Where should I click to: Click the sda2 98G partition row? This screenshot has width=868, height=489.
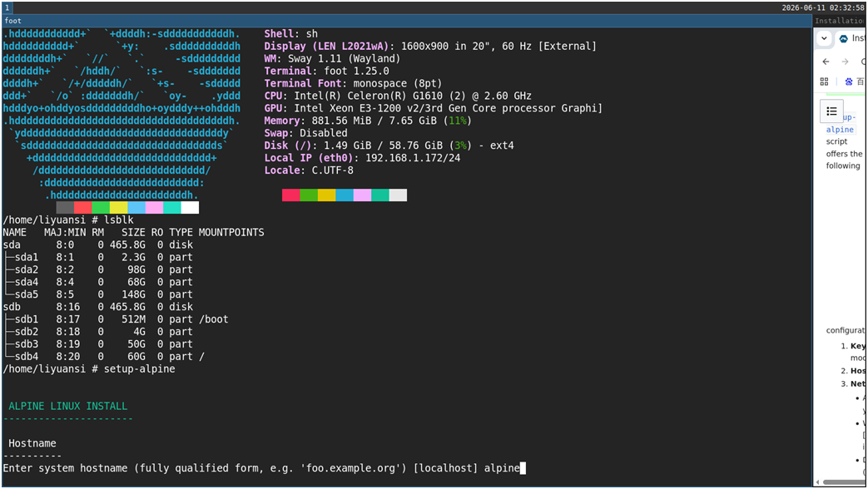pos(98,270)
